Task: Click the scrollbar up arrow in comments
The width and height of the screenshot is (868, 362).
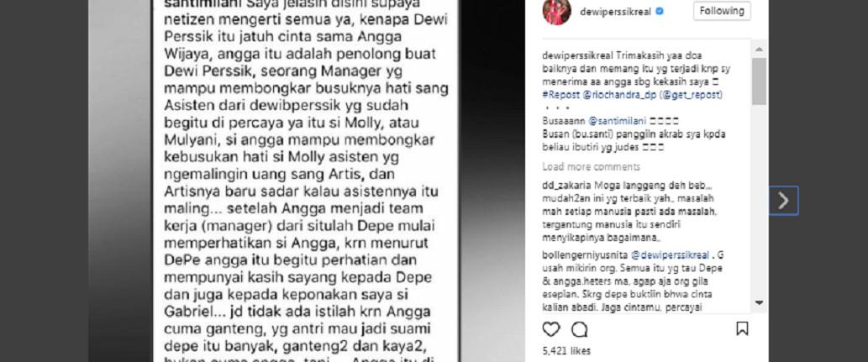Action: 759,50
